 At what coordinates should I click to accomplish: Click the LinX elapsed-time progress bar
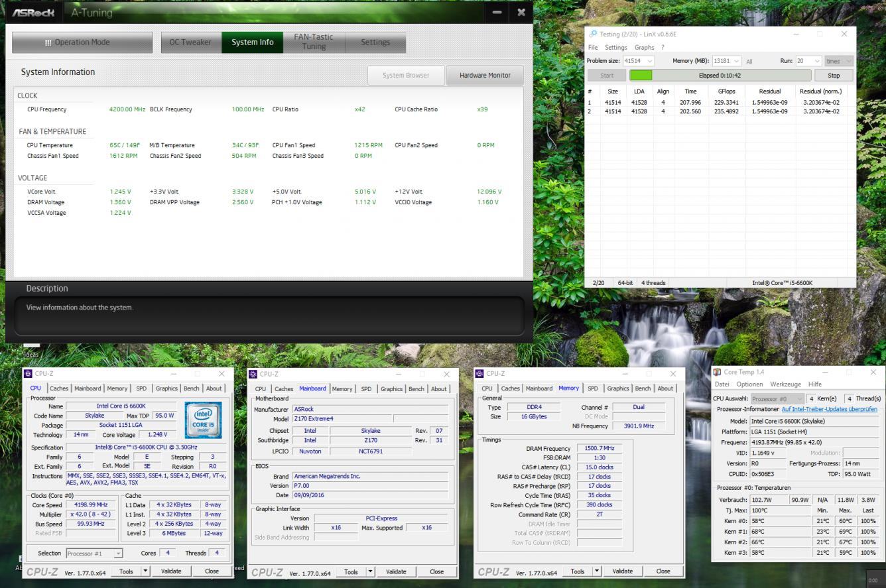(720, 76)
